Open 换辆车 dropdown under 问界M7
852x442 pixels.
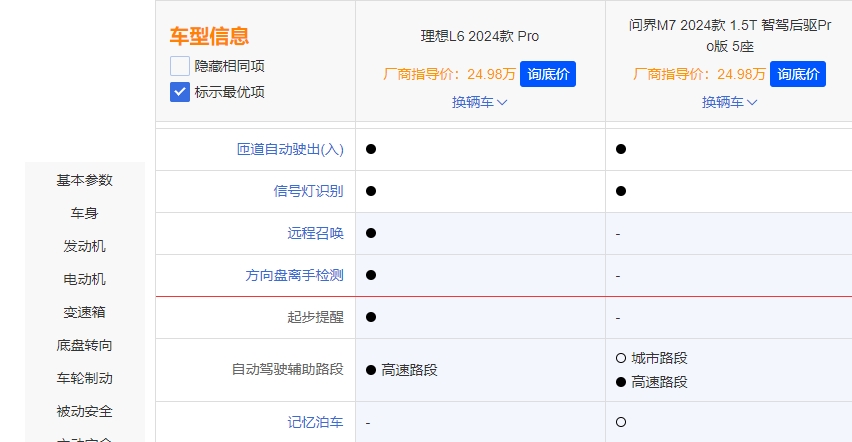pyautogui.click(x=729, y=102)
